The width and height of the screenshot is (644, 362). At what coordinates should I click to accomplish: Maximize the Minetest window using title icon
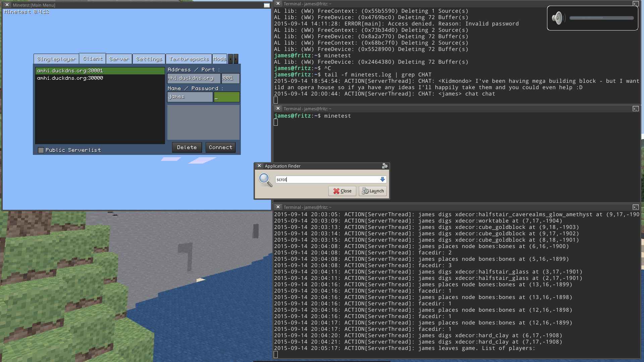coord(267,5)
